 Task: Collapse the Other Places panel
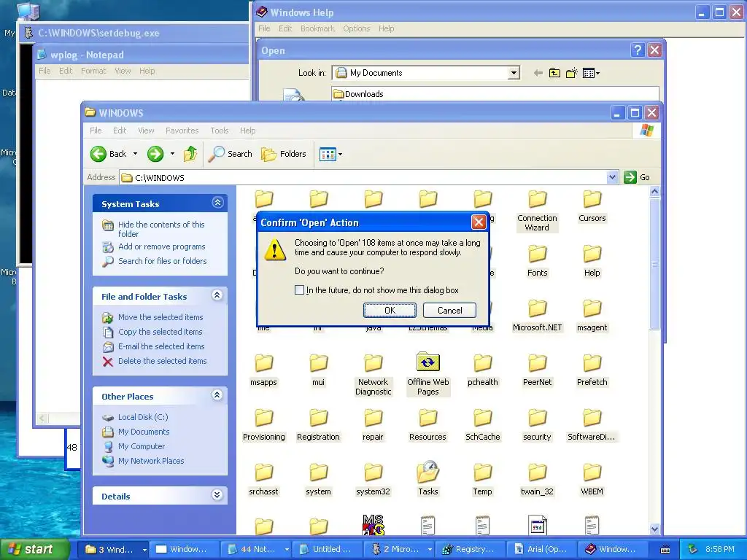tap(217, 394)
